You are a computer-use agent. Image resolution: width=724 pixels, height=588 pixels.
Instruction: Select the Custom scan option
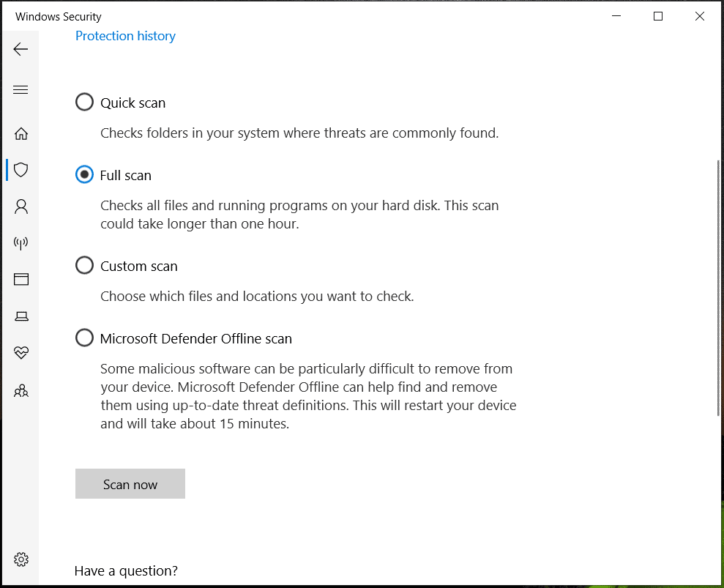click(x=84, y=265)
